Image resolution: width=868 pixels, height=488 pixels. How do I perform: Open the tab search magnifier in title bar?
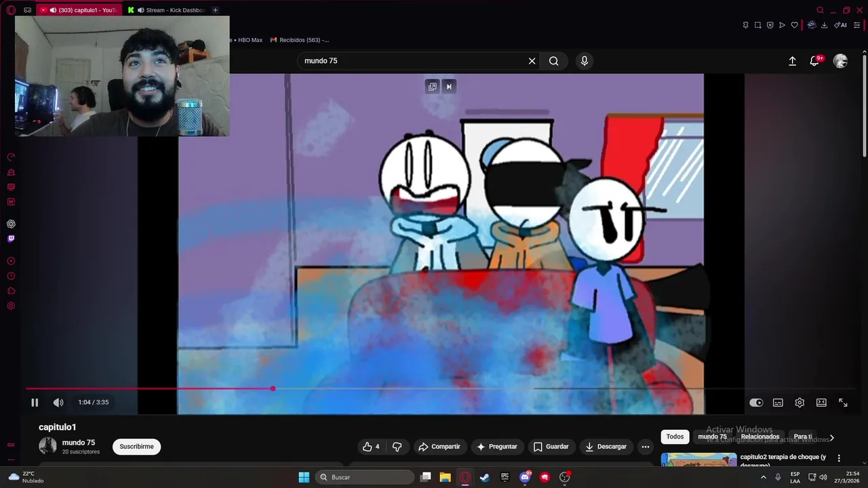point(820,10)
